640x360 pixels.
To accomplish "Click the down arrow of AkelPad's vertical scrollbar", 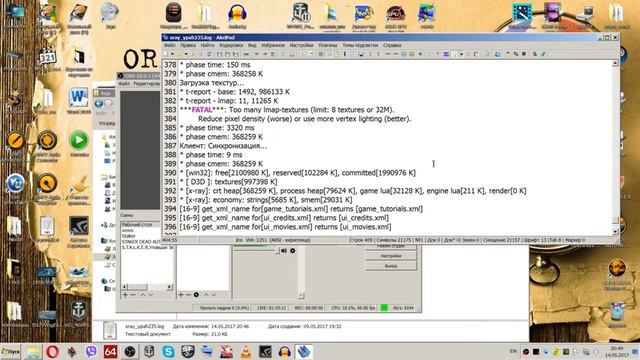I will [615, 231].
